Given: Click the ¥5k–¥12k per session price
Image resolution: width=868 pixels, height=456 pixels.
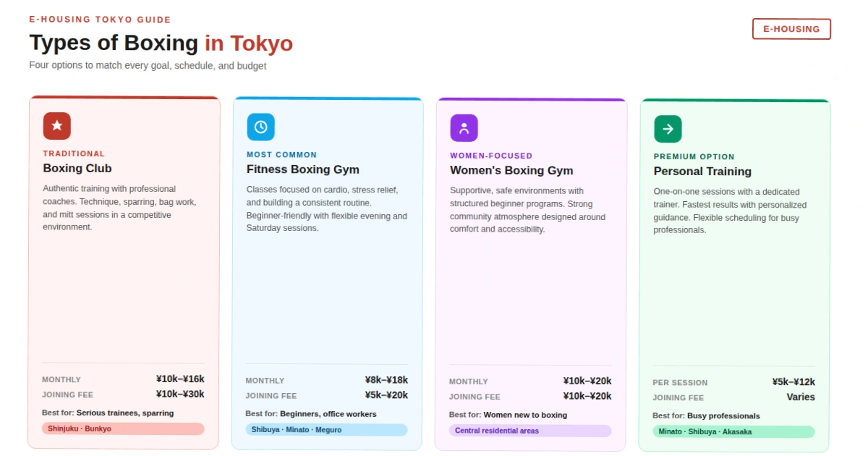Looking at the screenshot, I should [x=793, y=381].
